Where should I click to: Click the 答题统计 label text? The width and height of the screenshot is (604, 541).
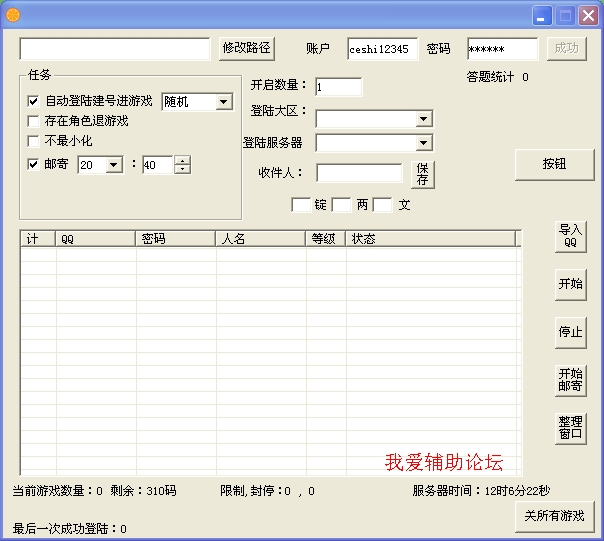coord(490,77)
